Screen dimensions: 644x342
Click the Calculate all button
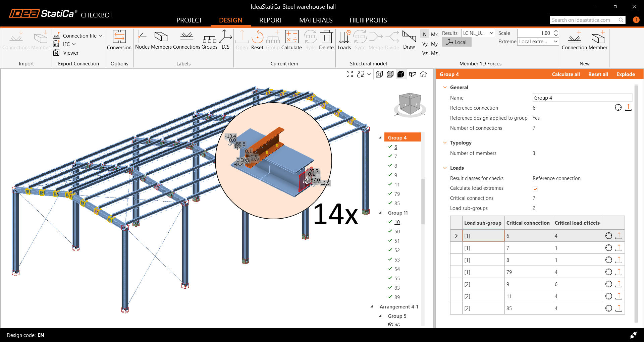566,74
